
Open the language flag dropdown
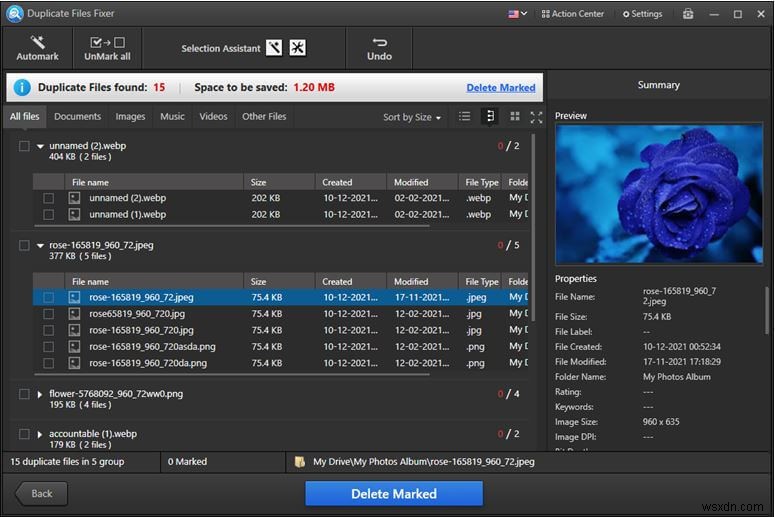(518, 14)
